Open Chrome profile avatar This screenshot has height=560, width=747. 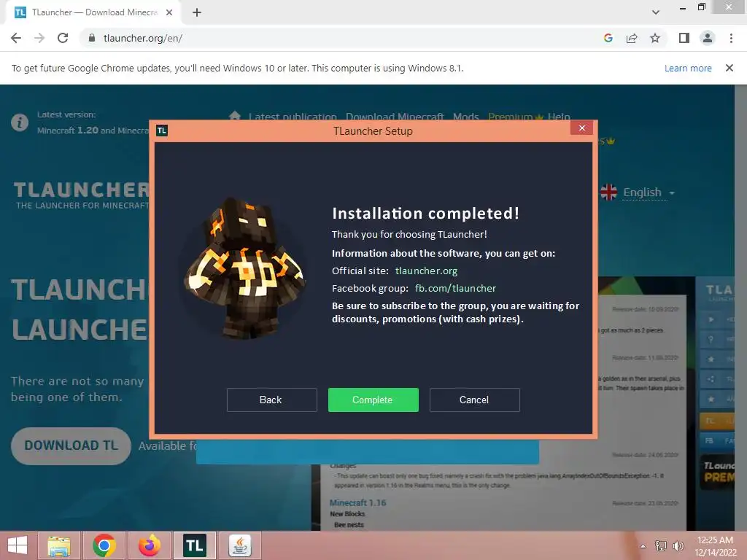tap(708, 38)
